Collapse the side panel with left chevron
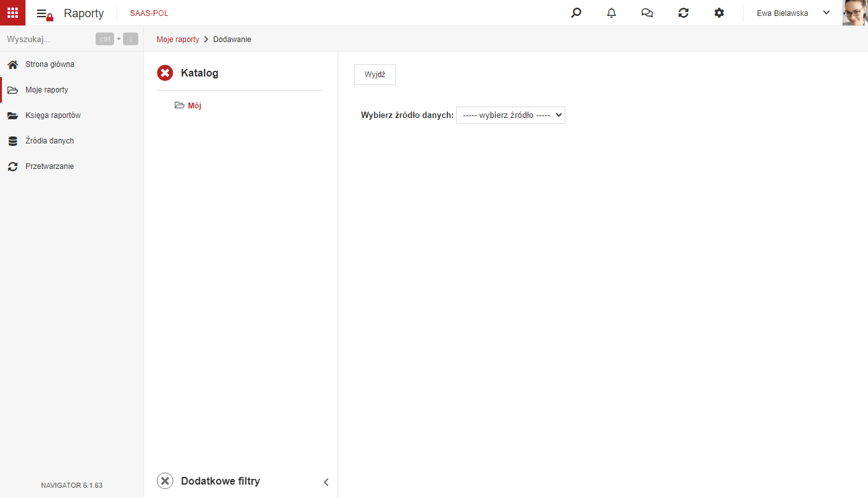 click(x=326, y=482)
